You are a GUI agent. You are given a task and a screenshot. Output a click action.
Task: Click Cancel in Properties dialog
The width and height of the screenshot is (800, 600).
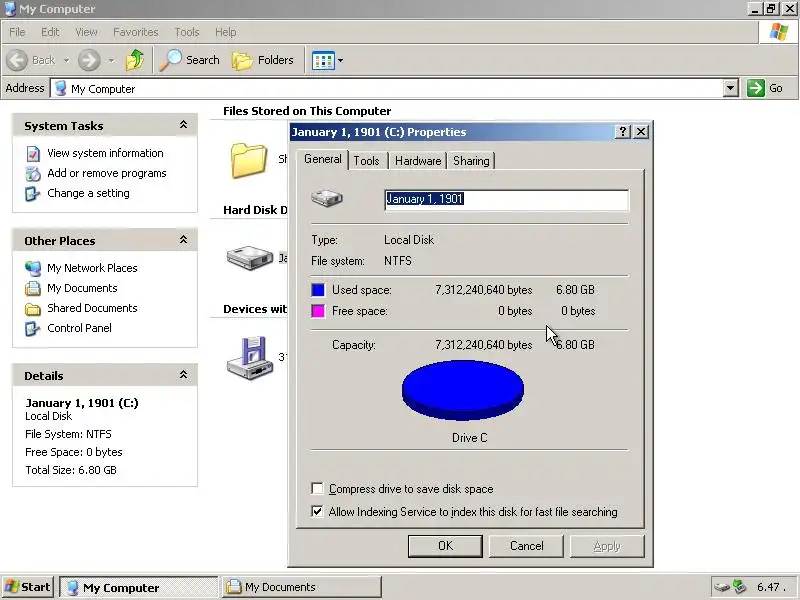coord(526,546)
